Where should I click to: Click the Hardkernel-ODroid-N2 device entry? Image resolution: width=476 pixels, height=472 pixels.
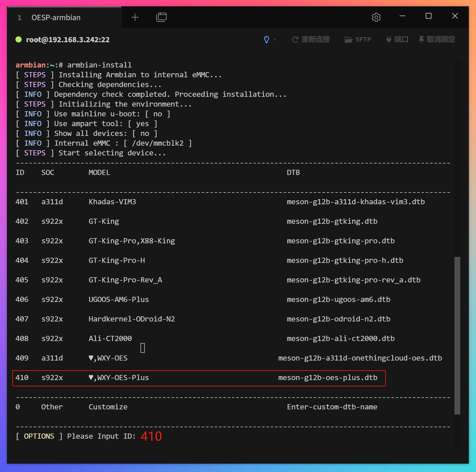point(132,319)
